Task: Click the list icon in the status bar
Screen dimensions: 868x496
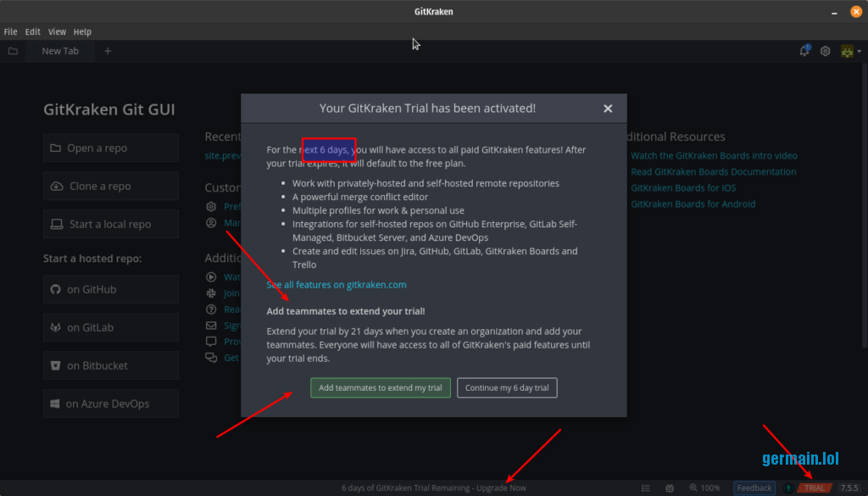Action: 646,488
